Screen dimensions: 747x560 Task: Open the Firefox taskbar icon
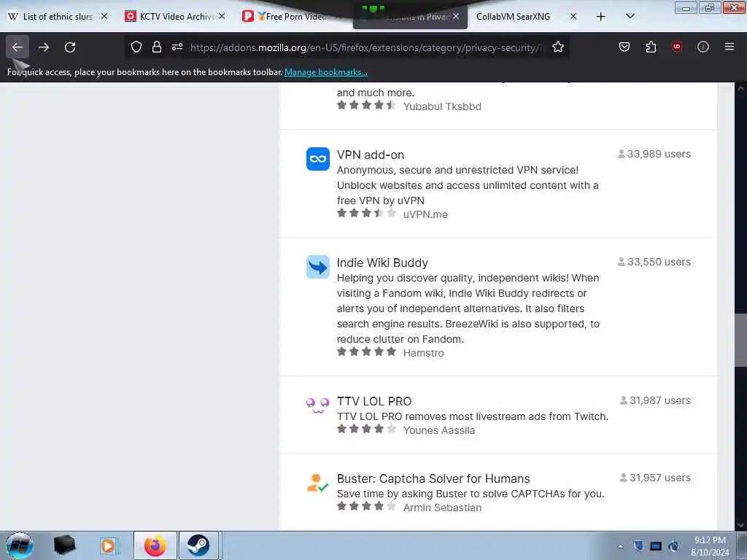155,545
